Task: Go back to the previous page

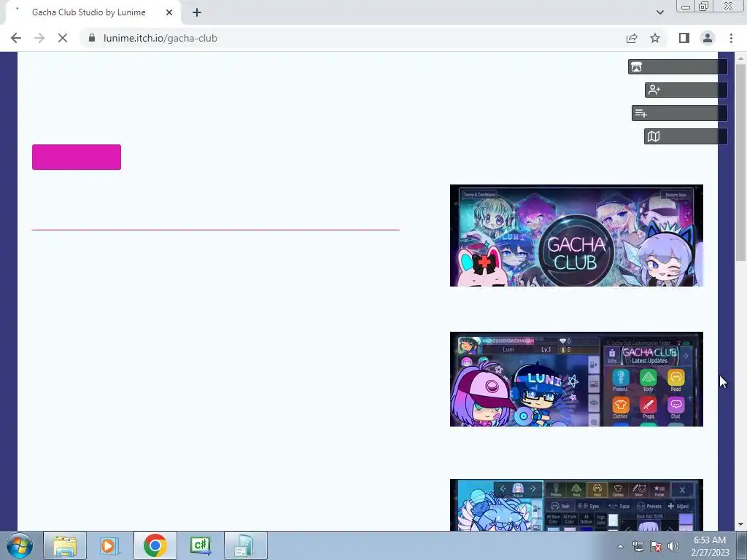Action: click(16, 38)
